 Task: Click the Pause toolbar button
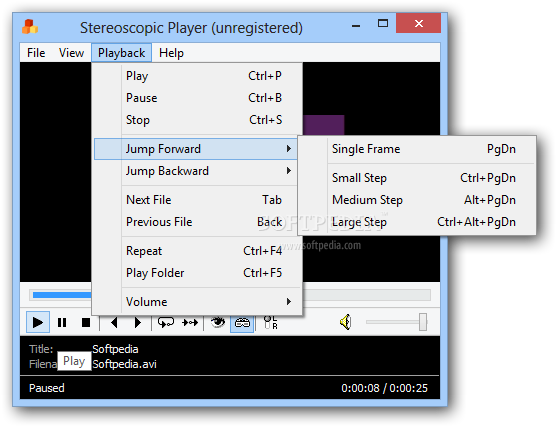point(62,323)
